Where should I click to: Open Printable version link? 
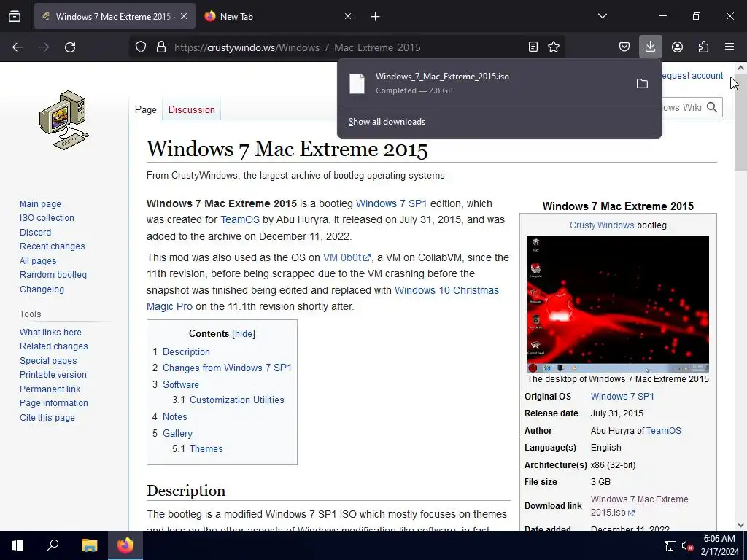coord(53,375)
